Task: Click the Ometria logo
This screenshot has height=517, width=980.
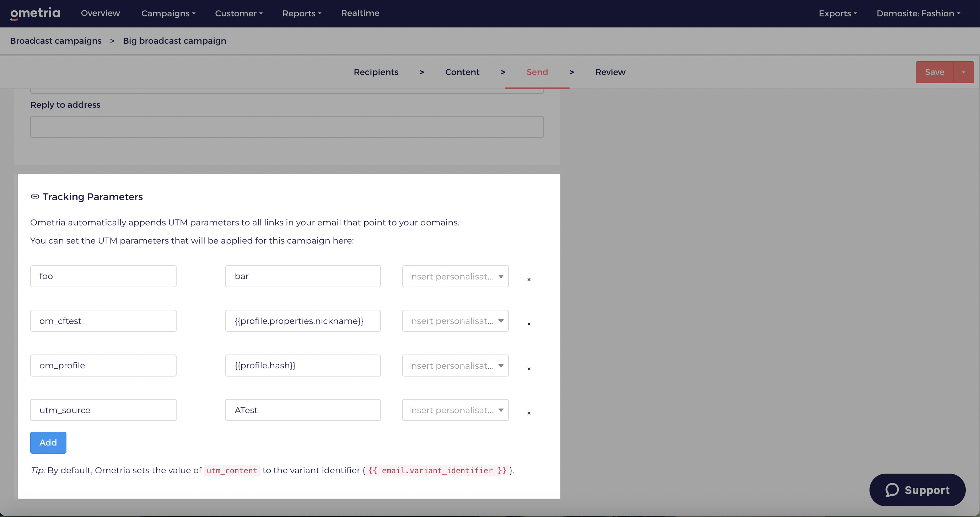Action: pyautogui.click(x=35, y=13)
